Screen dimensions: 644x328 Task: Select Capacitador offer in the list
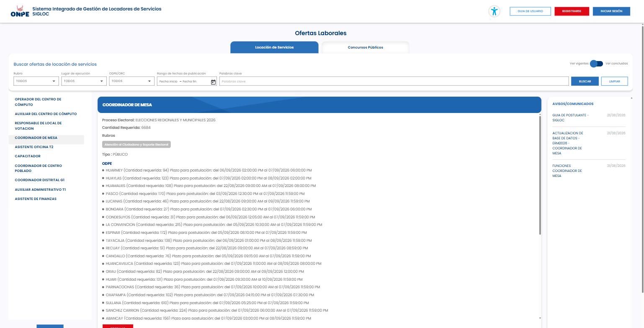tap(28, 156)
